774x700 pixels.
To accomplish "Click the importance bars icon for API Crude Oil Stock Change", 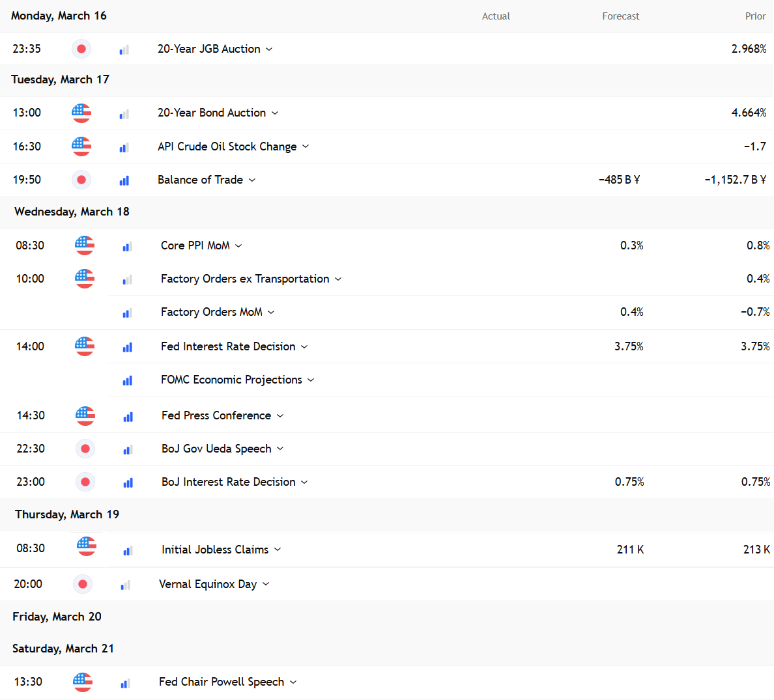I will tap(124, 148).
